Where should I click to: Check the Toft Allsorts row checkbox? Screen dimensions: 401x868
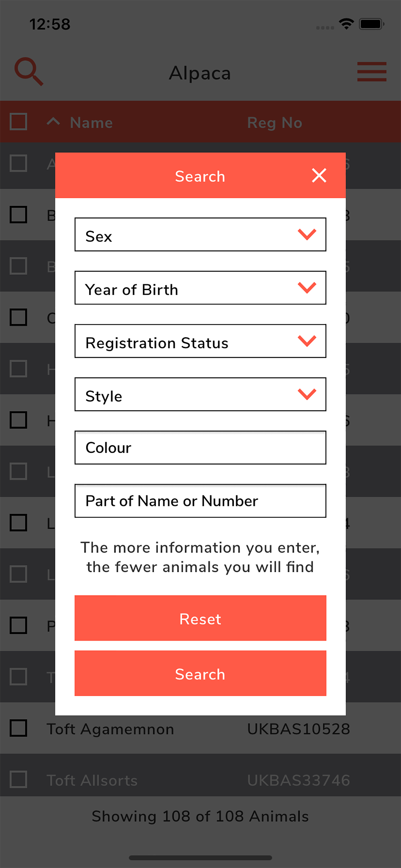tap(18, 780)
